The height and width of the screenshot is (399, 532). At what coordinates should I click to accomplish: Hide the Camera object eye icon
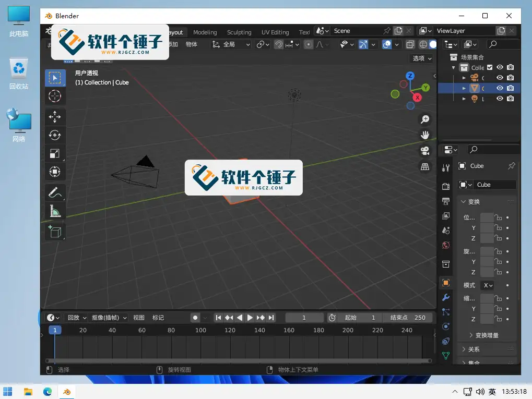click(500, 78)
